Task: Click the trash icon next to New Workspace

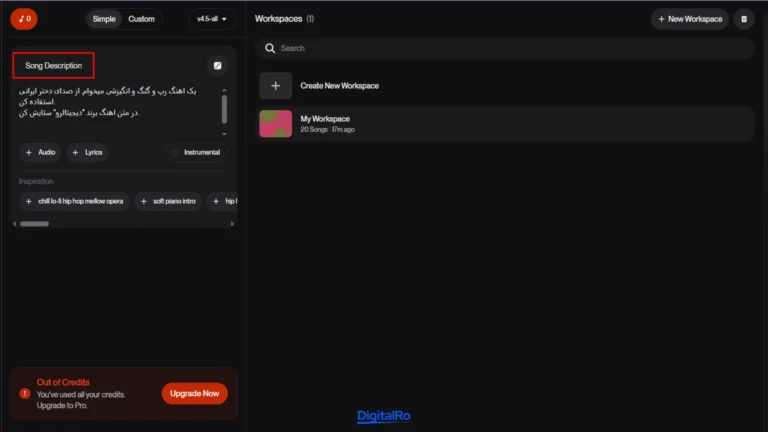Action: point(743,19)
